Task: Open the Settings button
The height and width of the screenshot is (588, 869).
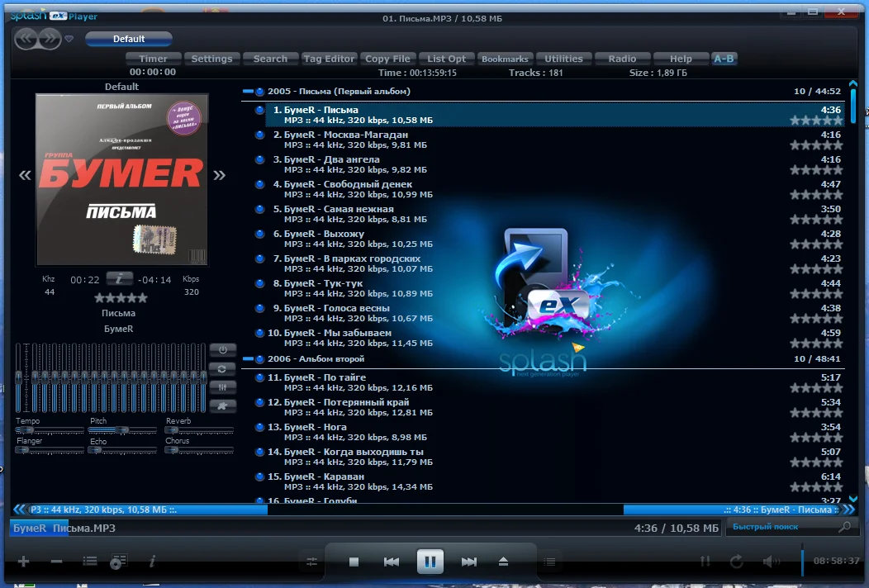Action: coord(211,59)
